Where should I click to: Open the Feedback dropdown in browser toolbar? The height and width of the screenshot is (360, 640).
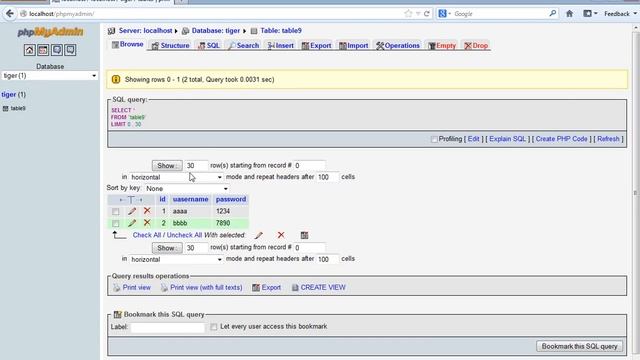coord(620,13)
